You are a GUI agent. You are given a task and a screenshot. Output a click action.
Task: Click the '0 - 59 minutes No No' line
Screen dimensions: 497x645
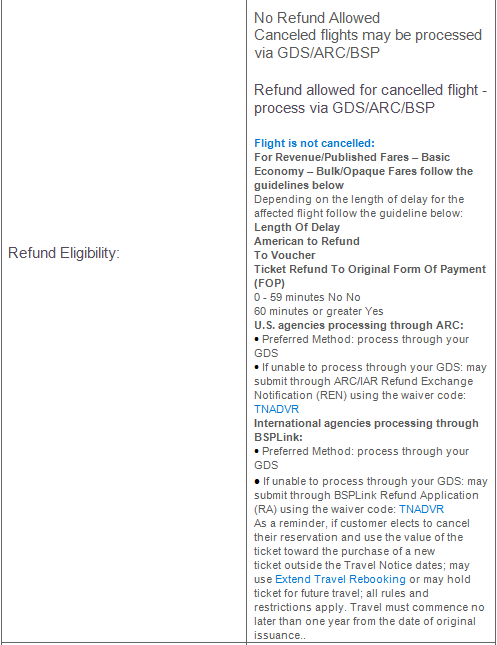pyautogui.click(x=307, y=297)
